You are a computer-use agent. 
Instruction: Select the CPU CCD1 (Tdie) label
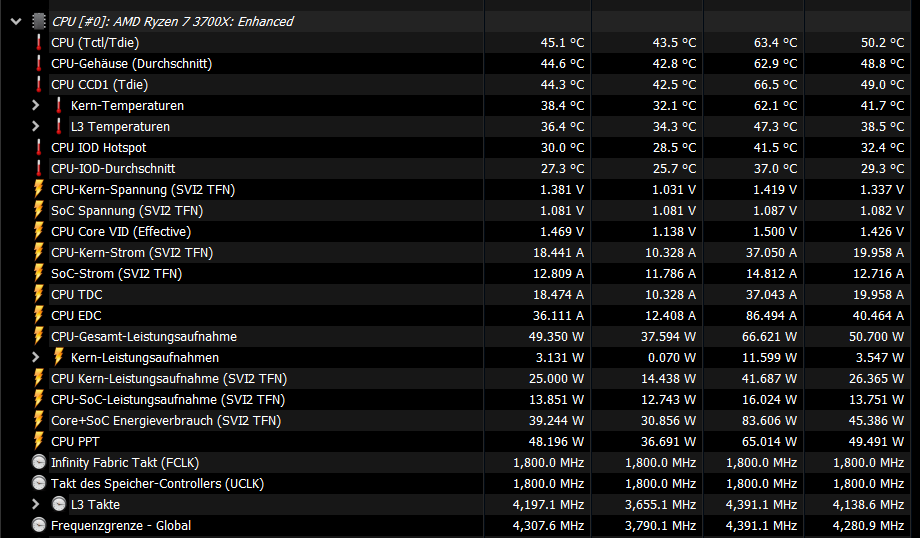pyautogui.click(x=100, y=84)
